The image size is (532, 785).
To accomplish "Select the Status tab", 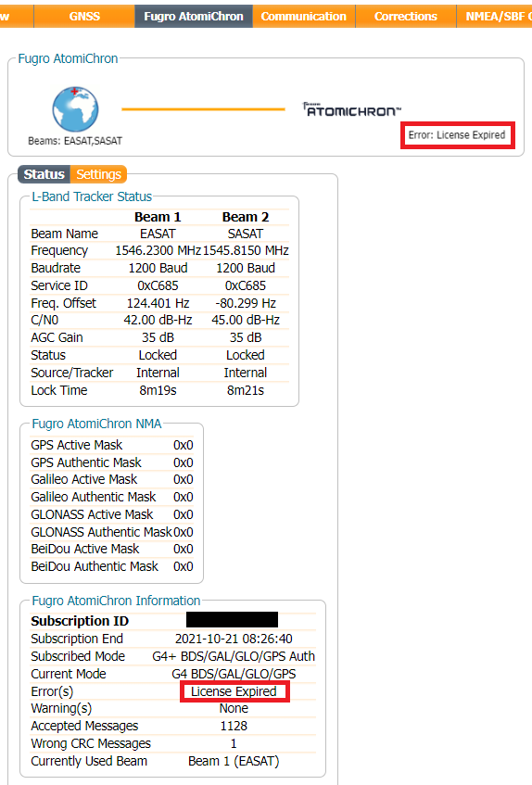I will pyautogui.click(x=44, y=174).
